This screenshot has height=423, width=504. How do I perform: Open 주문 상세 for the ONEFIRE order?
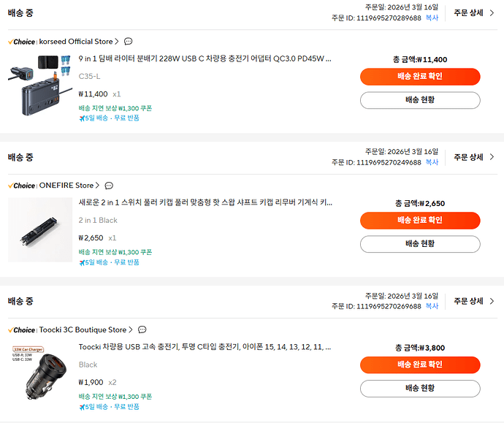point(473,157)
